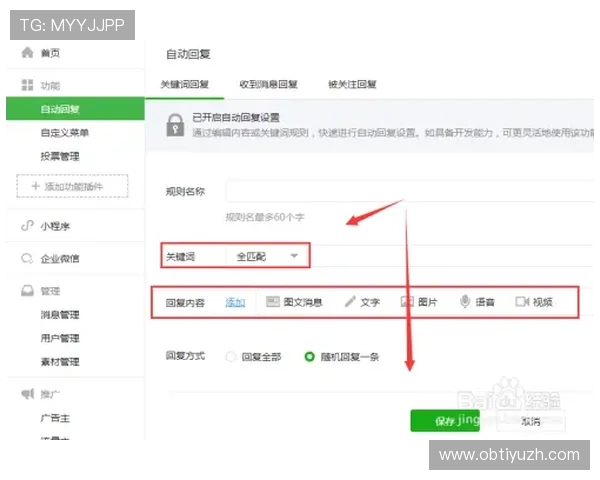Click the inbox icon beside 管理
The width and height of the screenshot is (600, 480).
click(27, 291)
